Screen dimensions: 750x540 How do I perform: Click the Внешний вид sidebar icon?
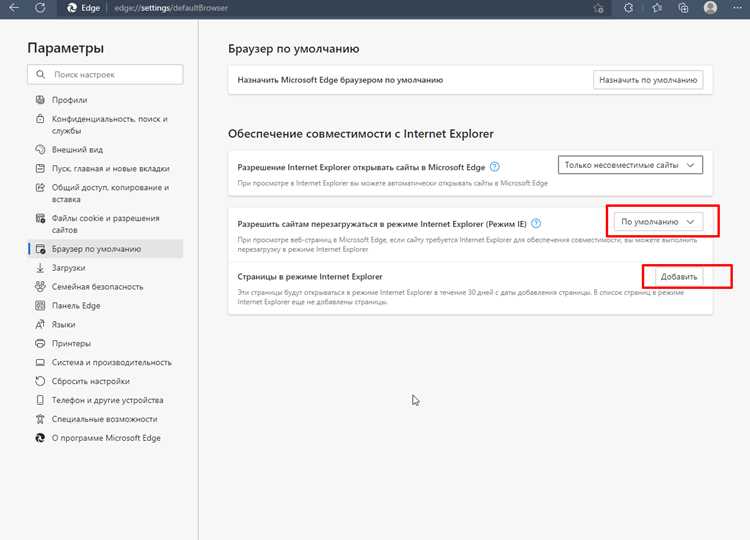click(x=40, y=149)
